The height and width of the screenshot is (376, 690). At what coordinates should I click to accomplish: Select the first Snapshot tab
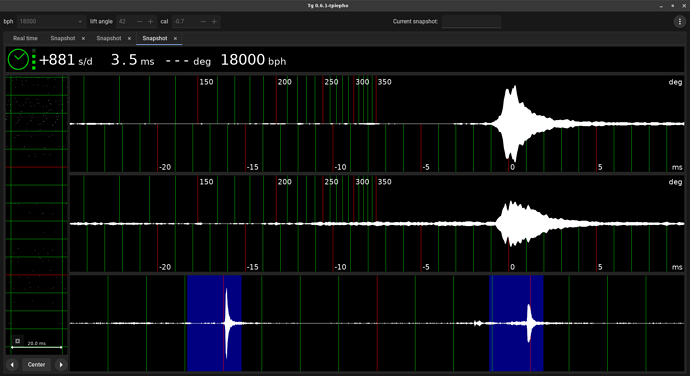pyautogui.click(x=63, y=38)
